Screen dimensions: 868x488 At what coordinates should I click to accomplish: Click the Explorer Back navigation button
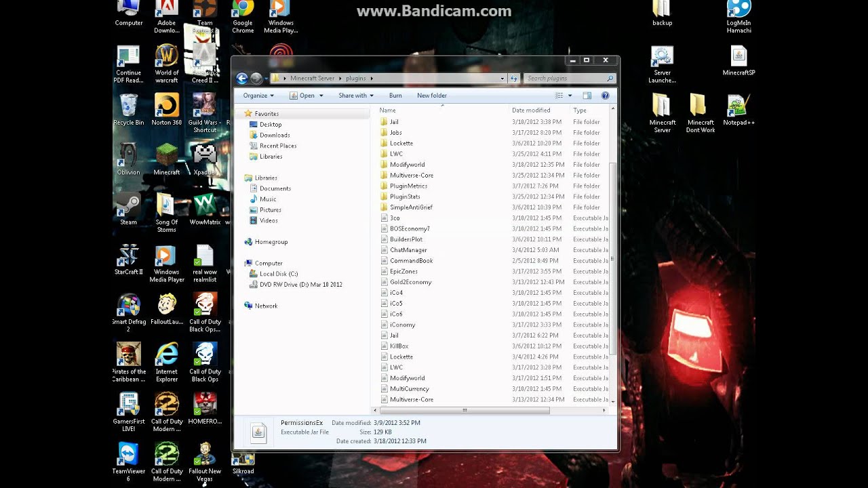tap(242, 79)
